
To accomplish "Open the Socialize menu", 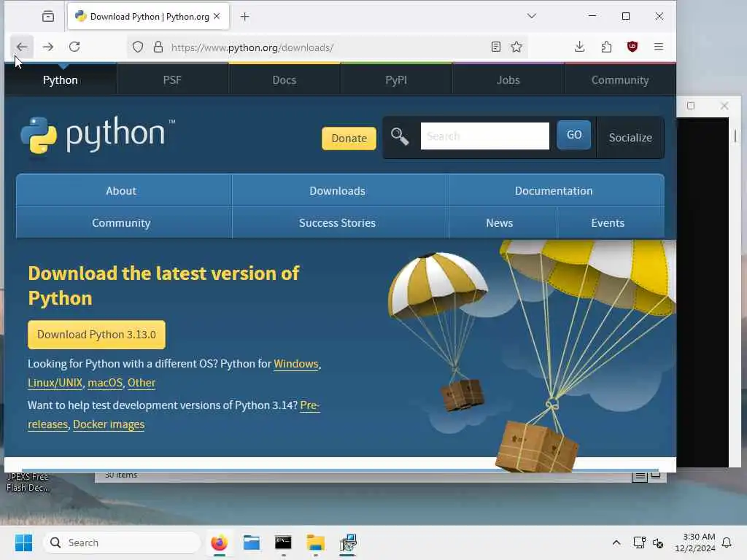I will click(x=630, y=138).
